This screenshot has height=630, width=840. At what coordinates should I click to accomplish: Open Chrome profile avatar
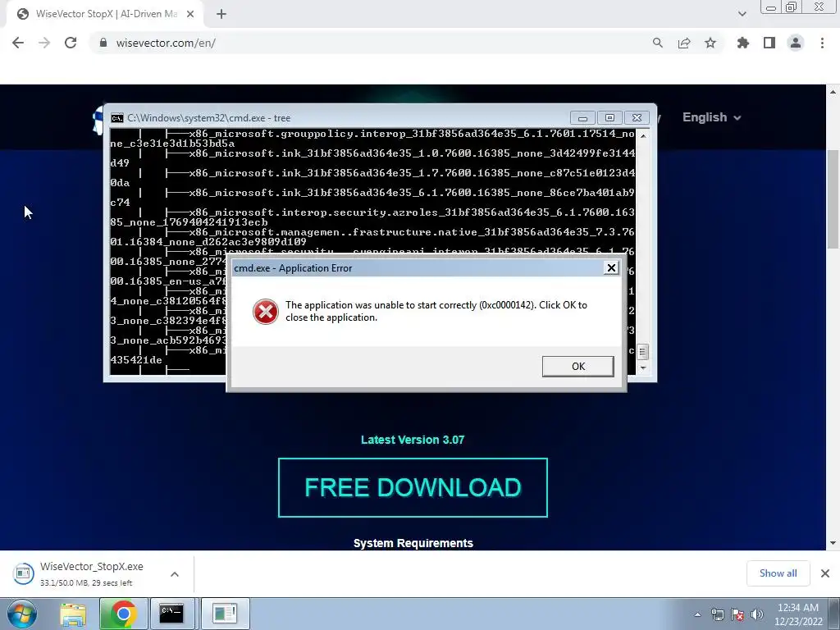click(796, 43)
